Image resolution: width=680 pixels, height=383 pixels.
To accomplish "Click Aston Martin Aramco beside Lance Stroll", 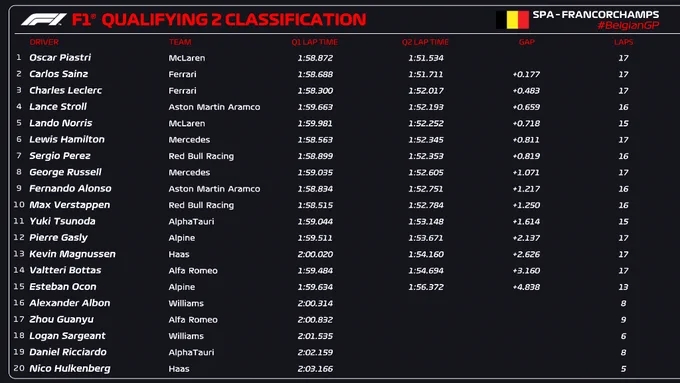I will (214, 107).
